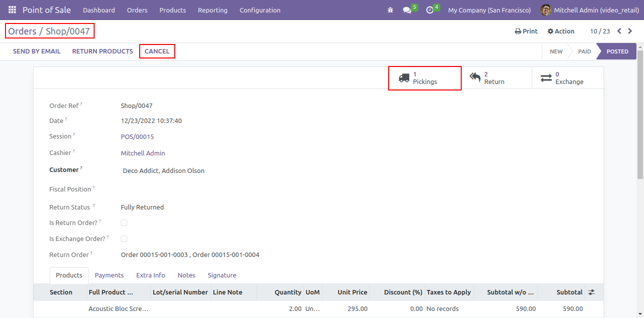Click the Deco Addict, Addison Olson customer value
This screenshot has height=318, width=644.
coord(164,170)
